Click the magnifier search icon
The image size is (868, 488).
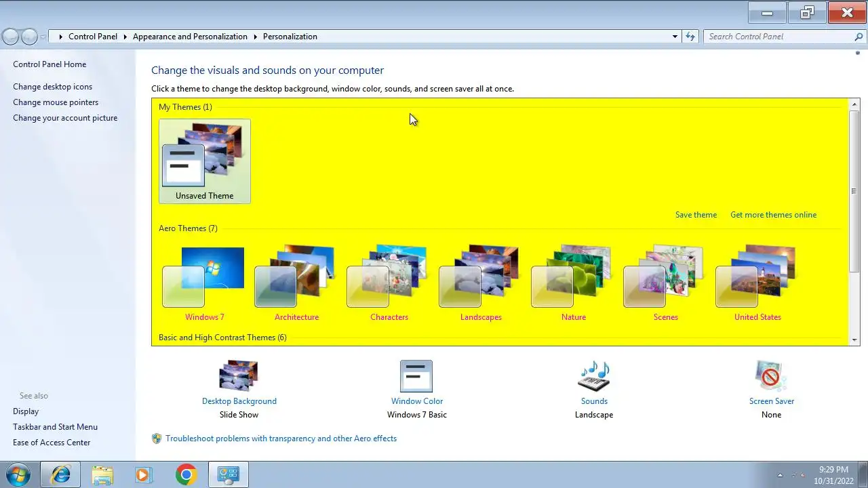(x=859, y=37)
